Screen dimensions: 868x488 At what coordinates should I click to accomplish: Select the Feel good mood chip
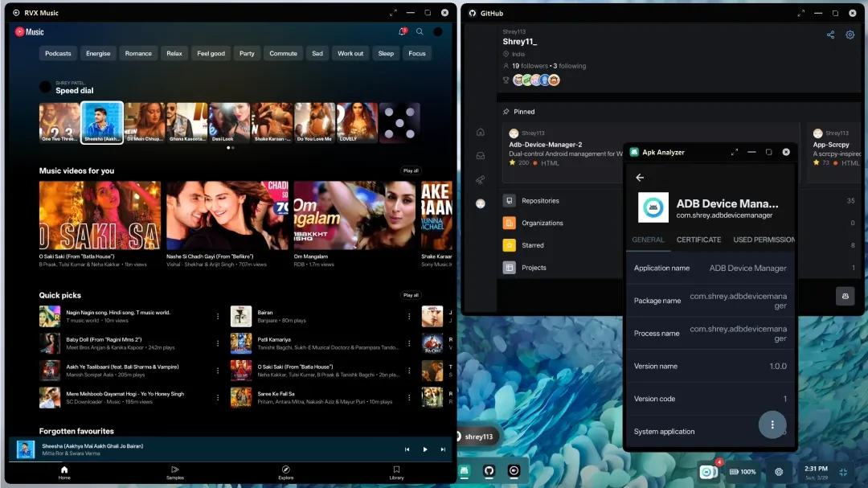coord(211,53)
